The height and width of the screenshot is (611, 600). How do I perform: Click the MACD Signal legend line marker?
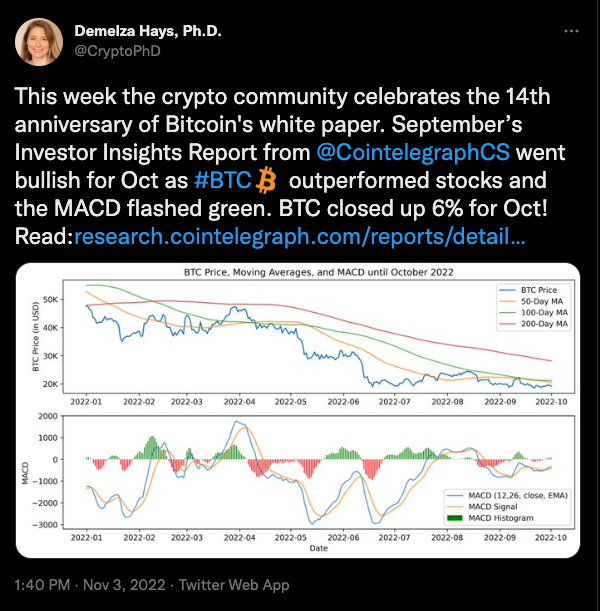[x=454, y=507]
